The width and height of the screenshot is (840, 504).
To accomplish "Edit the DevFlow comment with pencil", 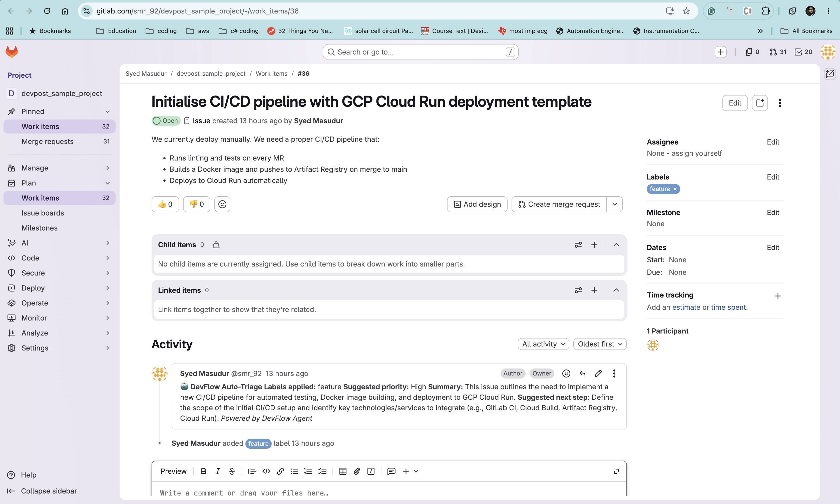I will point(598,373).
